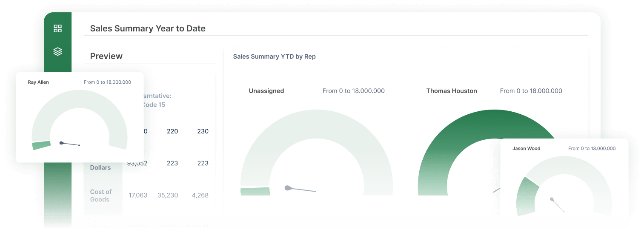The height and width of the screenshot is (229, 644).
Task: Click the Ray Allen gauge needle
Action: click(x=70, y=144)
